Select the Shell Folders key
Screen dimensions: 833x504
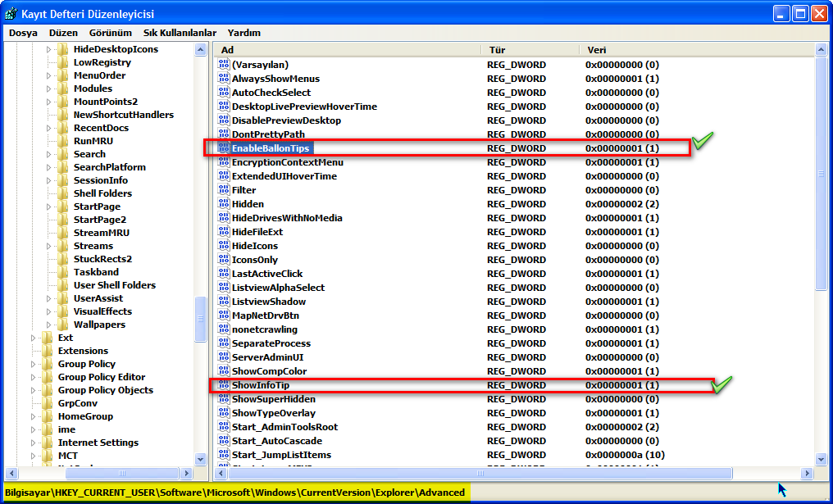[102, 193]
